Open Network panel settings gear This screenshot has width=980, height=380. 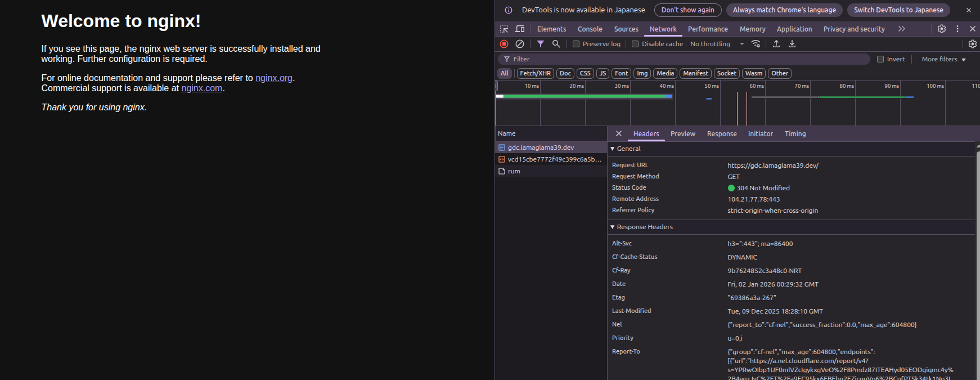(x=973, y=44)
